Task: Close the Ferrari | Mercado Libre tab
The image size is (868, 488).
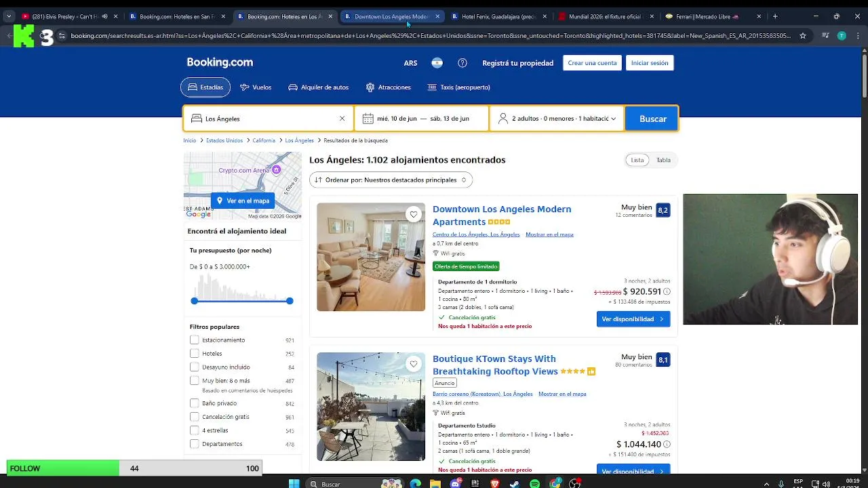Action: [x=759, y=16]
